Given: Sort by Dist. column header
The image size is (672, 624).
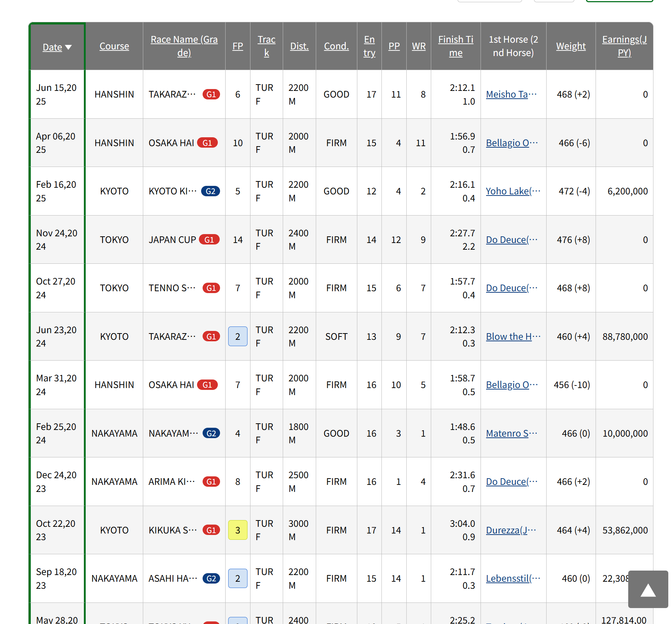Looking at the screenshot, I should 299,46.
